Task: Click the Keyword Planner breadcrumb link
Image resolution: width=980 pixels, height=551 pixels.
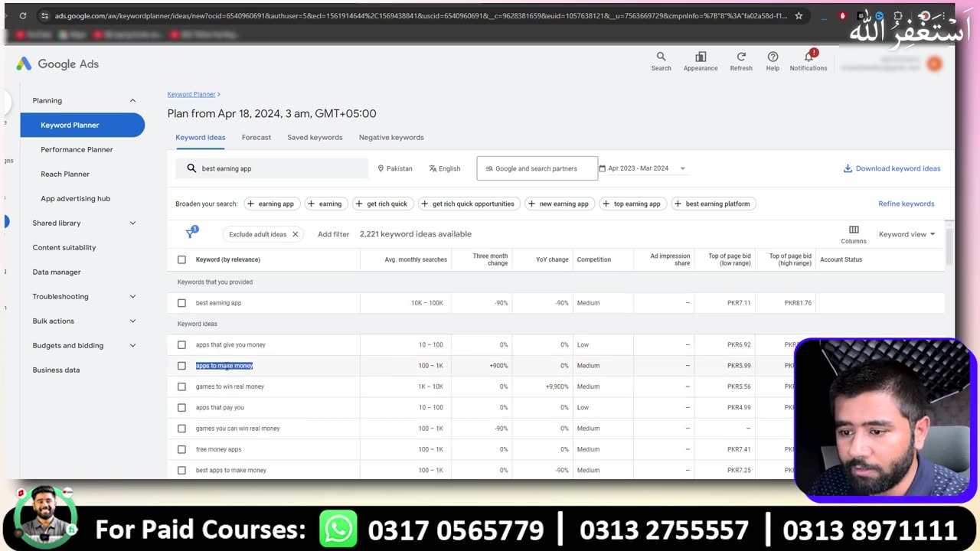Action: tap(191, 94)
